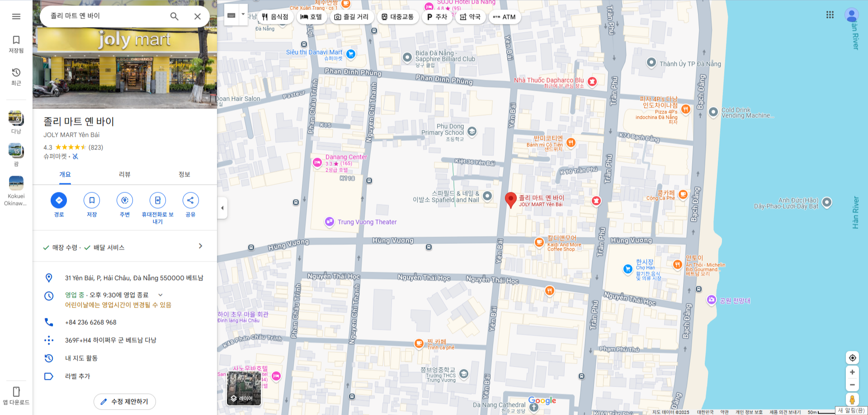
Task: Click the Trình cà phê marker
Action: pos(419,344)
